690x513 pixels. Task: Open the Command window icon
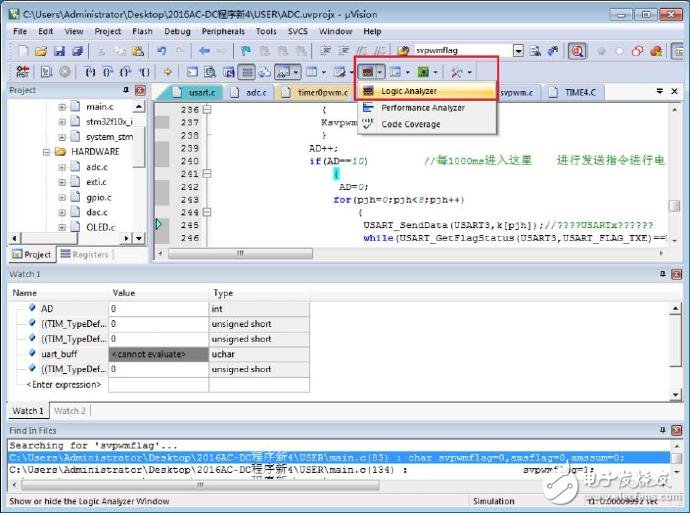[192, 71]
